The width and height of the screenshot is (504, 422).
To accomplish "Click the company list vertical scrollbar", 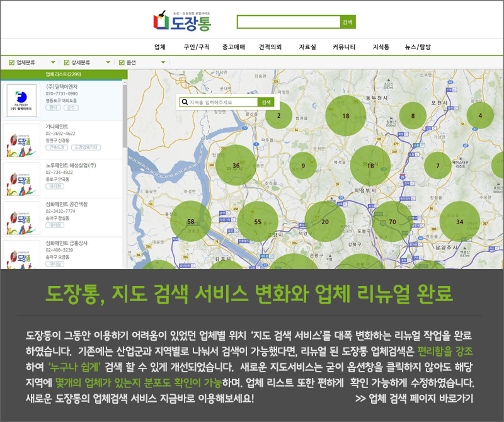I will coord(125,116).
